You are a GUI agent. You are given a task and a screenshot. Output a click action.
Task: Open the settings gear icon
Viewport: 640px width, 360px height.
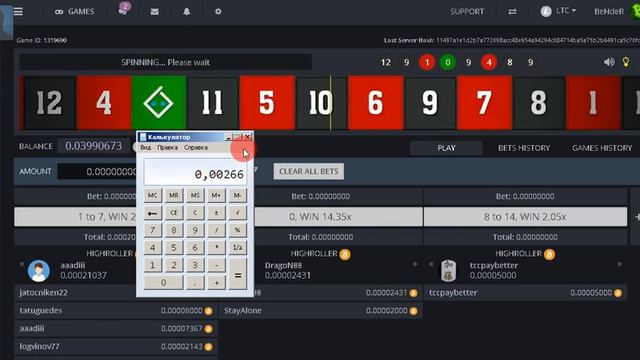point(218,11)
